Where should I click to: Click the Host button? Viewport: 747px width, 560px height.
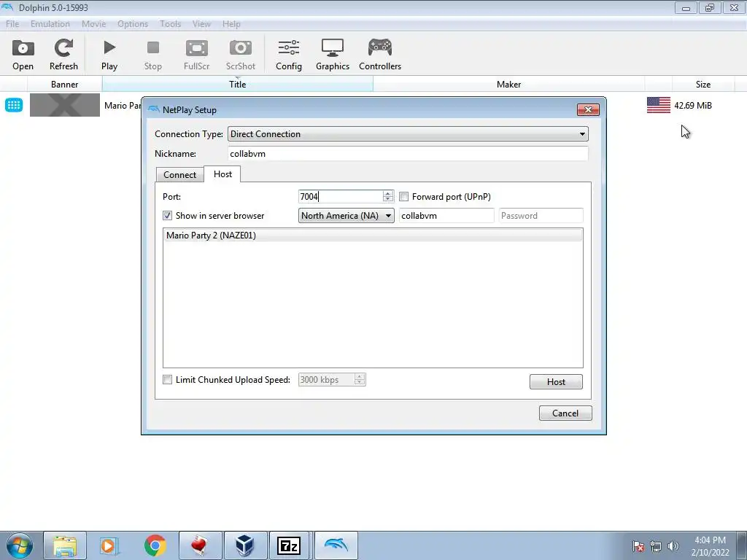click(556, 382)
